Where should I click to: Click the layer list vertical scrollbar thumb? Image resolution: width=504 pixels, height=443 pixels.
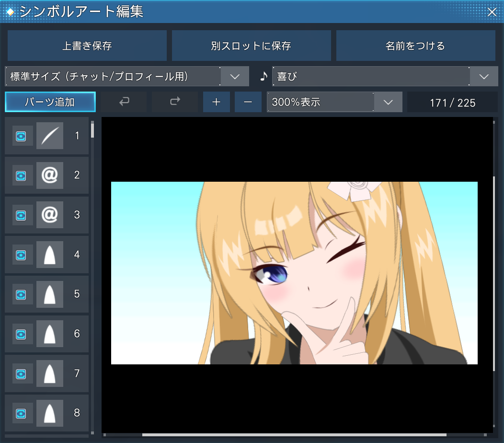click(92, 129)
